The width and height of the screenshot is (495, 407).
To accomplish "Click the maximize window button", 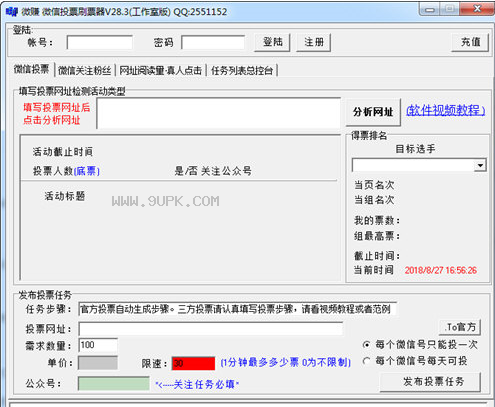I will pos(450,9).
